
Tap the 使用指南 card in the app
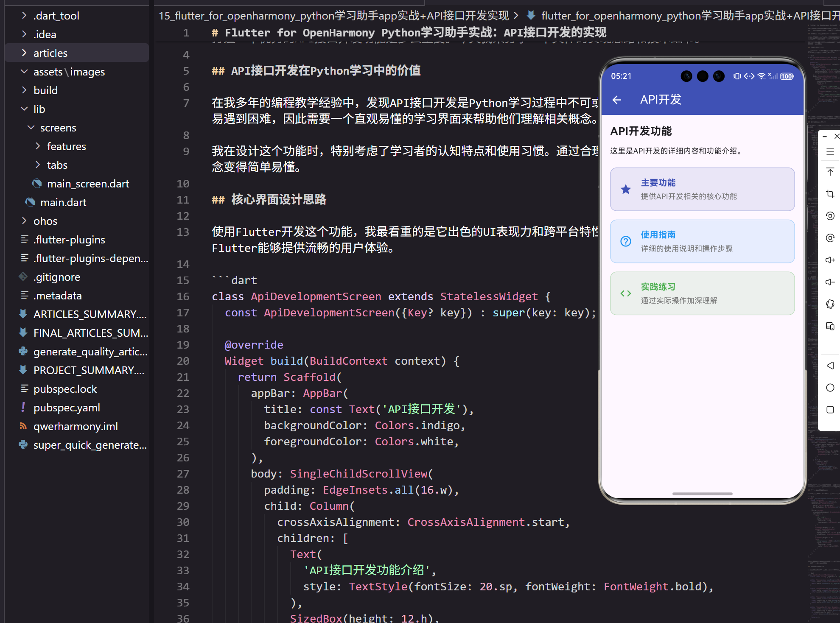702,241
